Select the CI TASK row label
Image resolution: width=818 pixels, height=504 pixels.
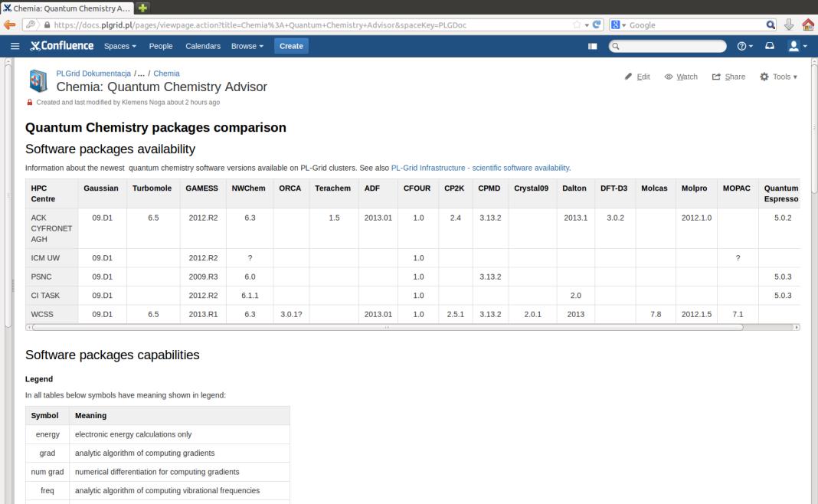coord(51,296)
